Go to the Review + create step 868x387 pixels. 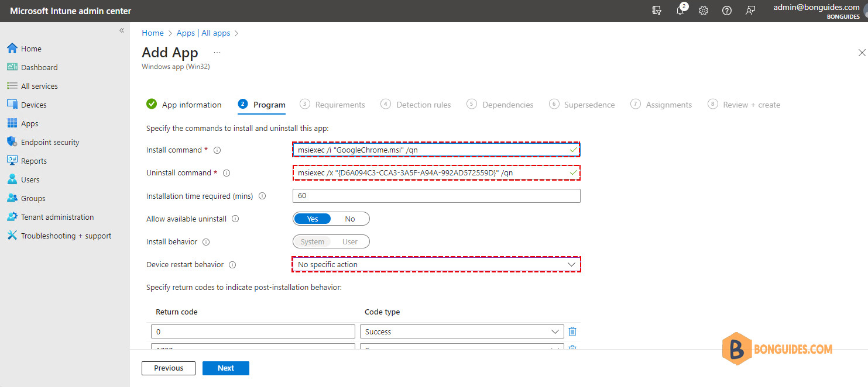[744, 105]
